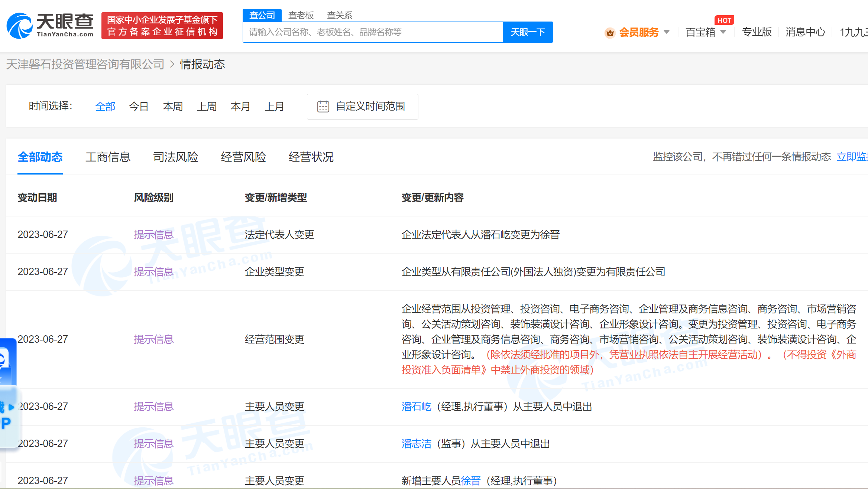Viewport: 868px width, 489px height.
Task: Click the breadcrumb chevron separator
Action: click(x=172, y=65)
